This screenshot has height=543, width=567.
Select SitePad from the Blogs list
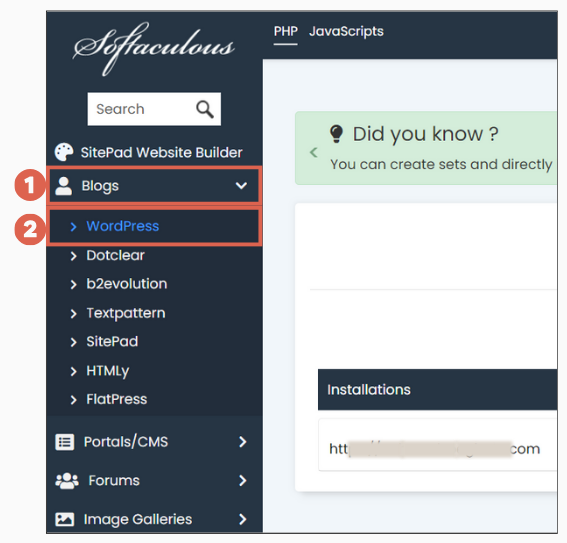[x=112, y=342]
